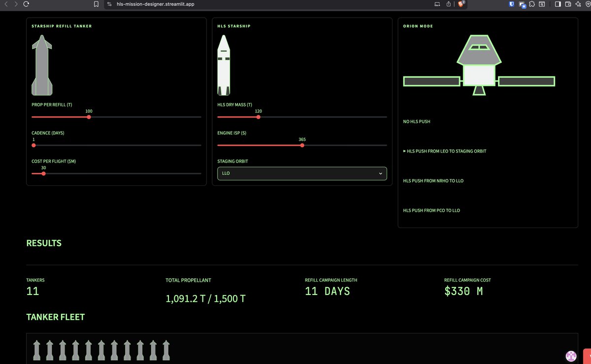591x364 pixels.
Task: Click the pink round icon at the page corner
Action: tap(571, 356)
